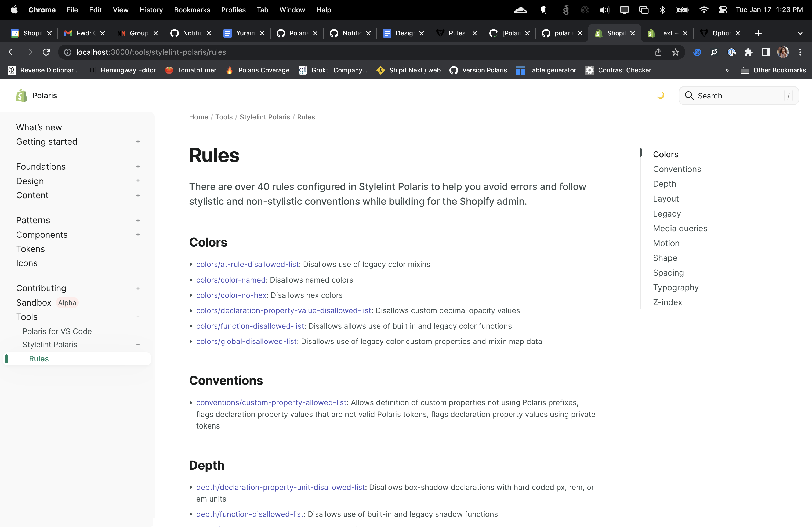Click the back navigation arrow
The width and height of the screenshot is (812, 527).
(12, 52)
